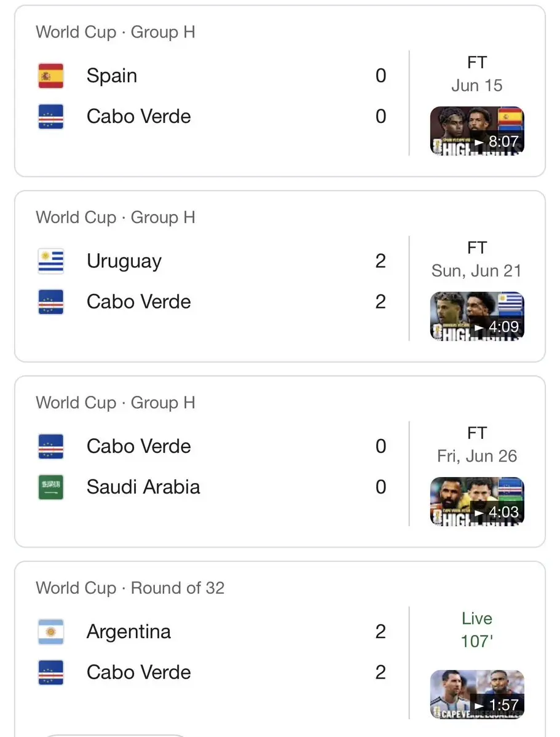This screenshot has width=560, height=737.
Task: Click Cabo Verde flag in Argentina match
Action: (x=51, y=672)
